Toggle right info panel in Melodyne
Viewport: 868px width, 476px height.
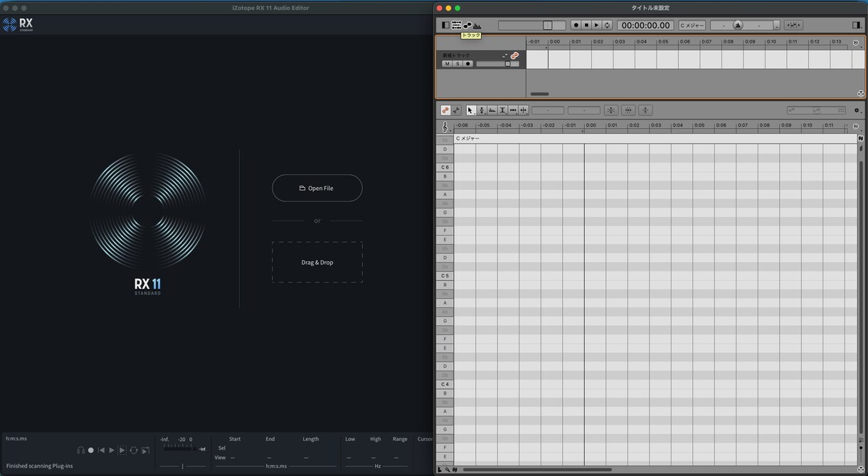(x=857, y=25)
